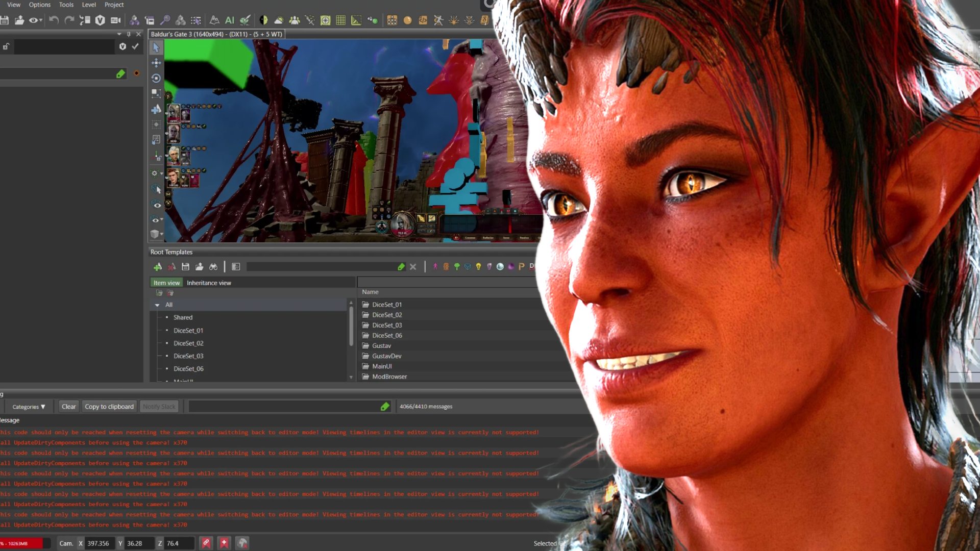Image resolution: width=980 pixels, height=551 pixels.
Task: Click the Notify Slack button
Action: [159, 407]
